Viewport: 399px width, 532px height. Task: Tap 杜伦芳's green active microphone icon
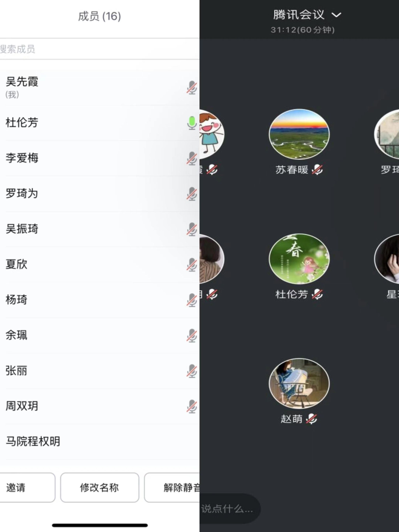(192, 123)
